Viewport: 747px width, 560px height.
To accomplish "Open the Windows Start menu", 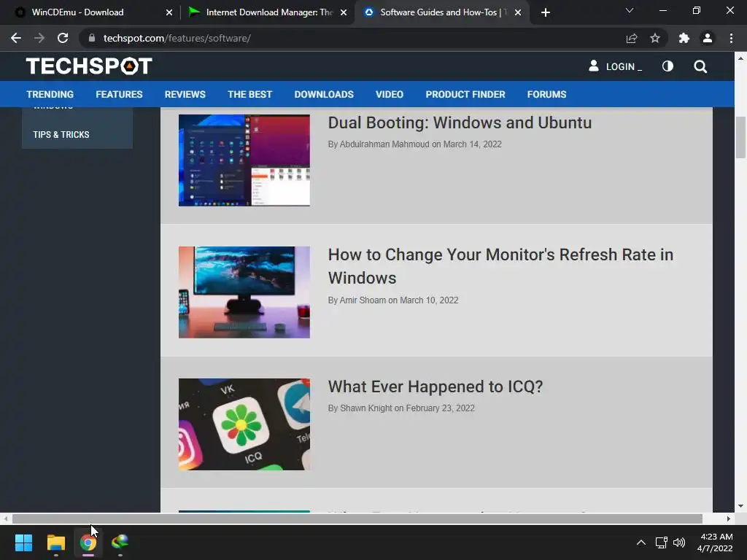I will tap(23, 542).
